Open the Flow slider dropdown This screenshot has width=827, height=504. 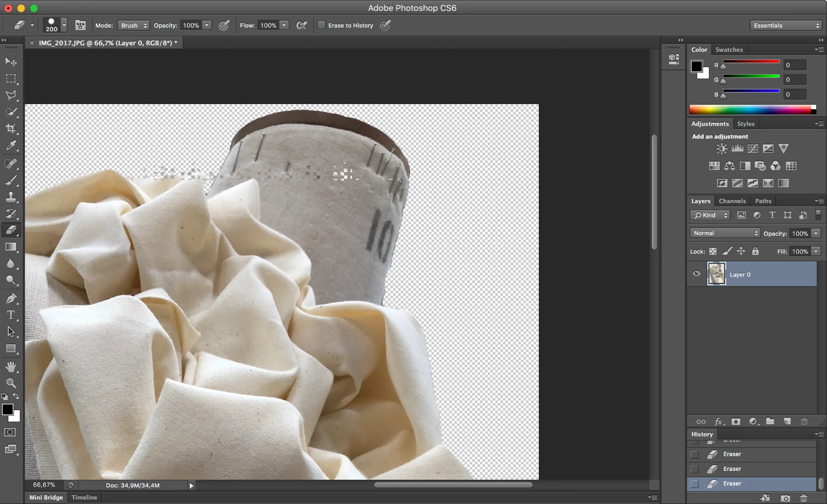tap(284, 25)
